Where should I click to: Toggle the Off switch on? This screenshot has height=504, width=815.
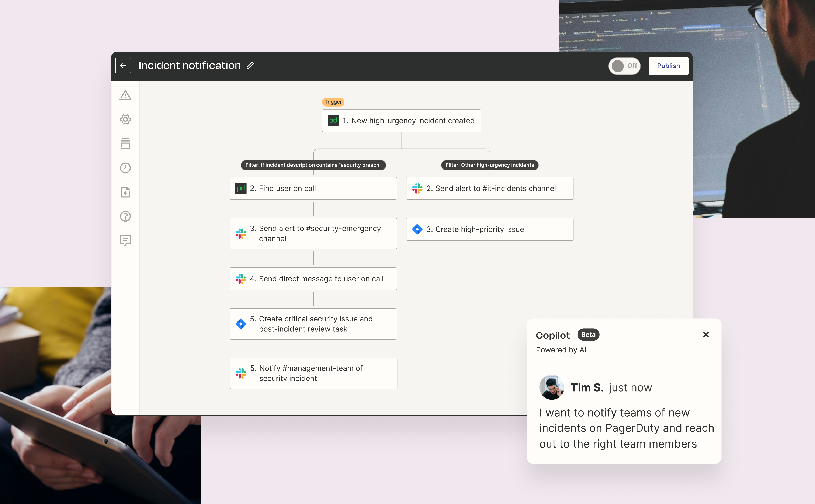pyautogui.click(x=624, y=66)
